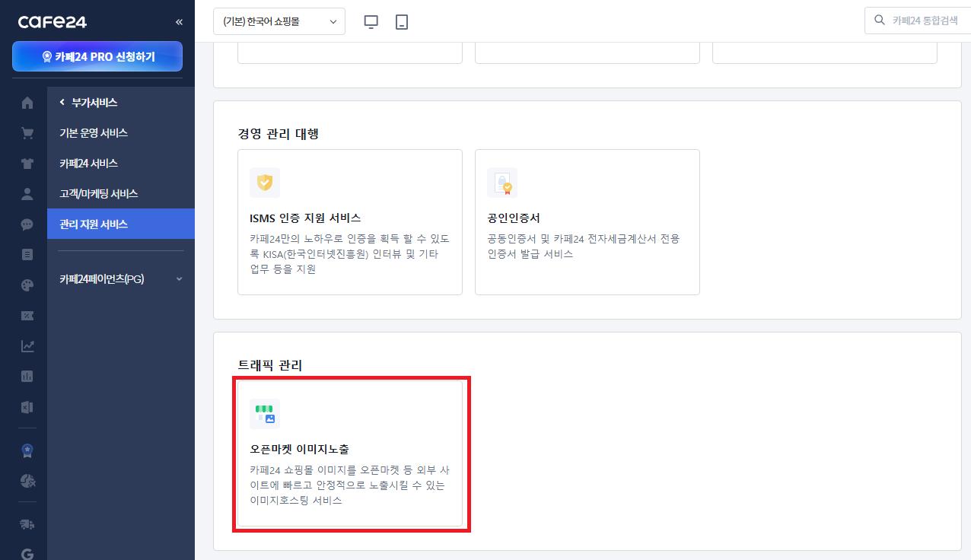Open the shopping cart orders icon
The image size is (971, 560).
coord(27,133)
